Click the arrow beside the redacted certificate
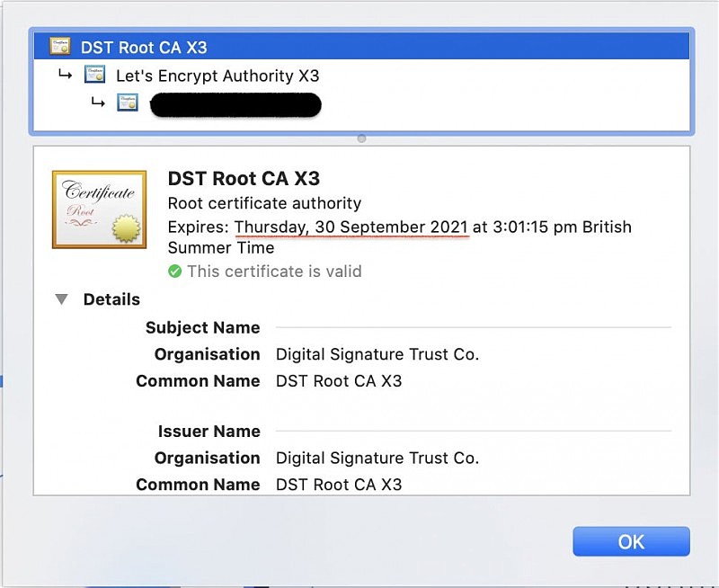Image resolution: width=719 pixels, height=588 pixels. click(98, 102)
